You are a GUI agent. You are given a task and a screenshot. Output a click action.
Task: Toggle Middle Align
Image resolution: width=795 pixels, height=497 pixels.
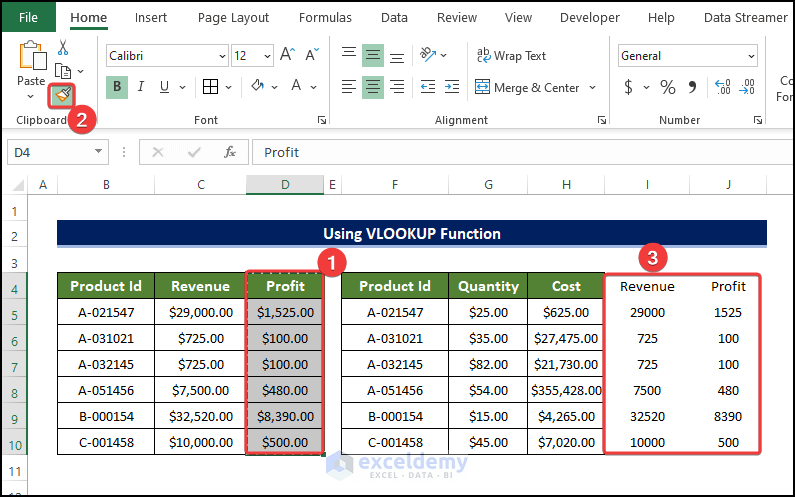coord(373,55)
